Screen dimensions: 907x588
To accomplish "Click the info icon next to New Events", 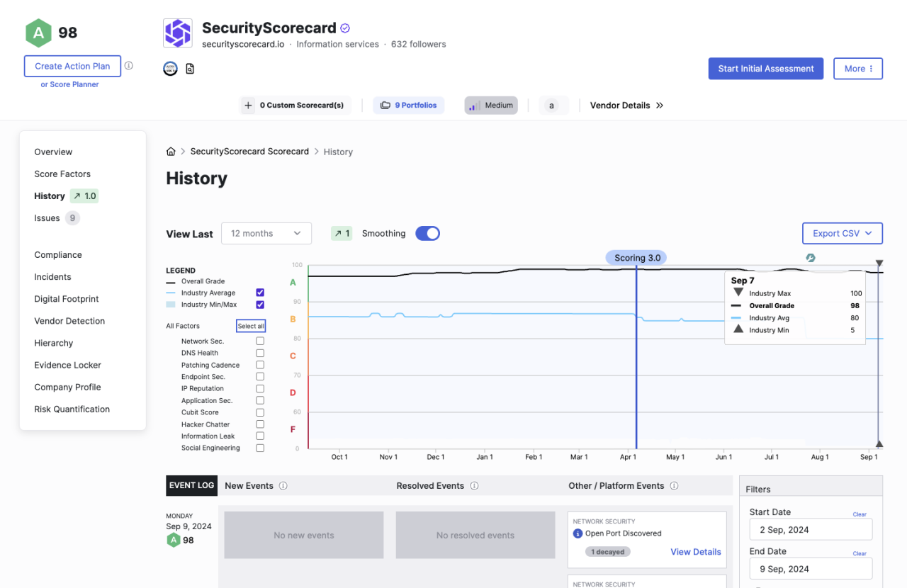I will [x=283, y=486].
